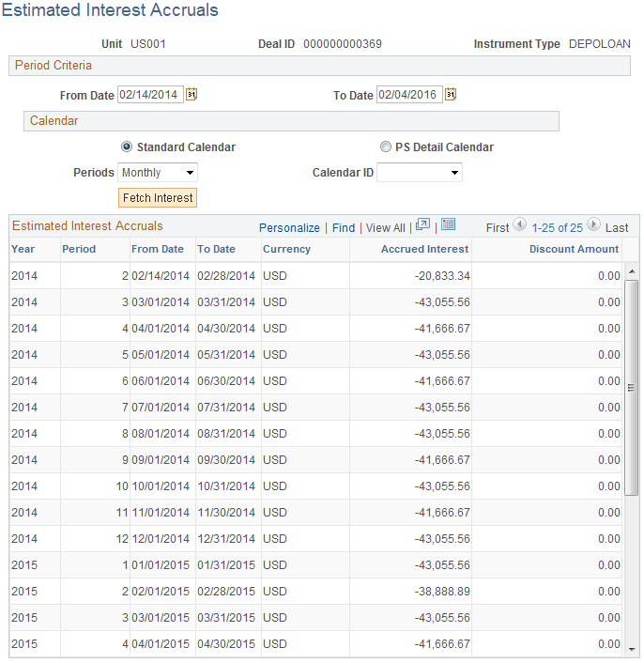Image resolution: width=644 pixels, height=663 pixels.
Task: Click the To Date cell 08/31/2014
Action: pyautogui.click(x=226, y=434)
